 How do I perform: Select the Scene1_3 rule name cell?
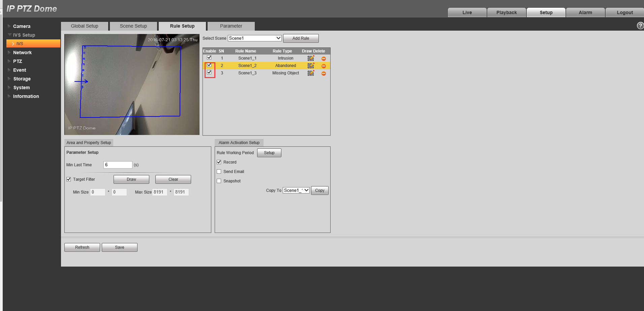click(247, 73)
